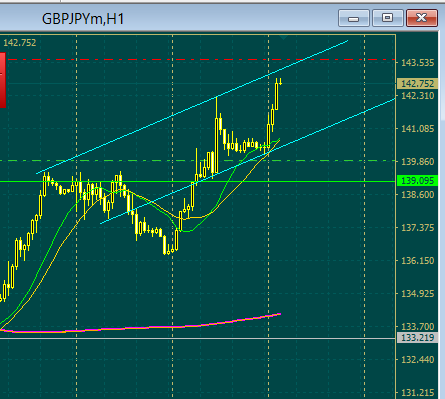Click the red panel at left edge

pyautogui.click(x=3, y=80)
